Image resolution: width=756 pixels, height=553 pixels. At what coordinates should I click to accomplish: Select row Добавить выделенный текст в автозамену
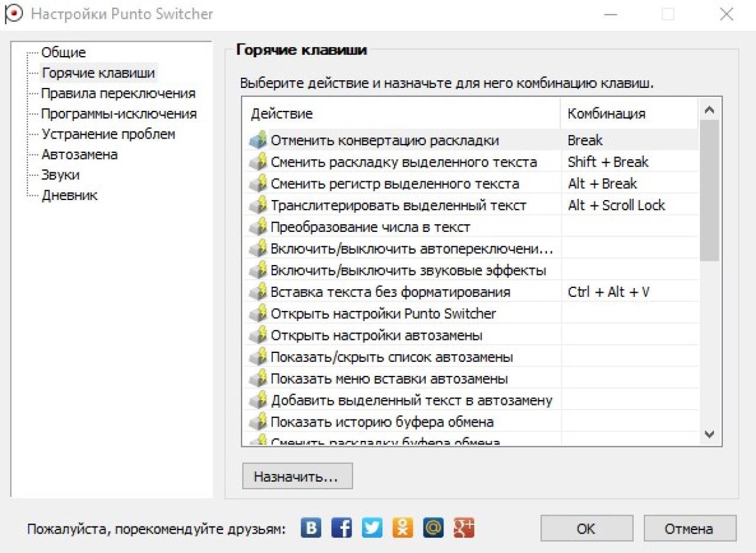(470, 400)
